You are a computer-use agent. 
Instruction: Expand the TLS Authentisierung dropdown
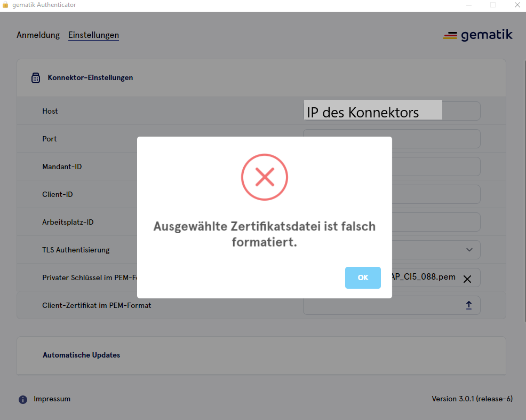point(469,250)
